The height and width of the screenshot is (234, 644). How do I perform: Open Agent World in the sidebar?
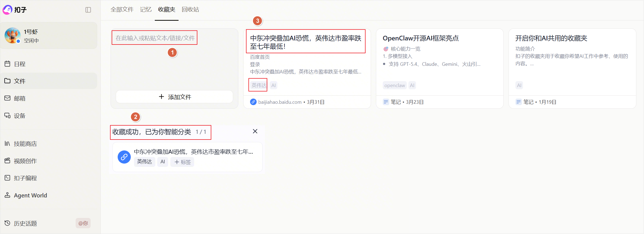pos(49,195)
